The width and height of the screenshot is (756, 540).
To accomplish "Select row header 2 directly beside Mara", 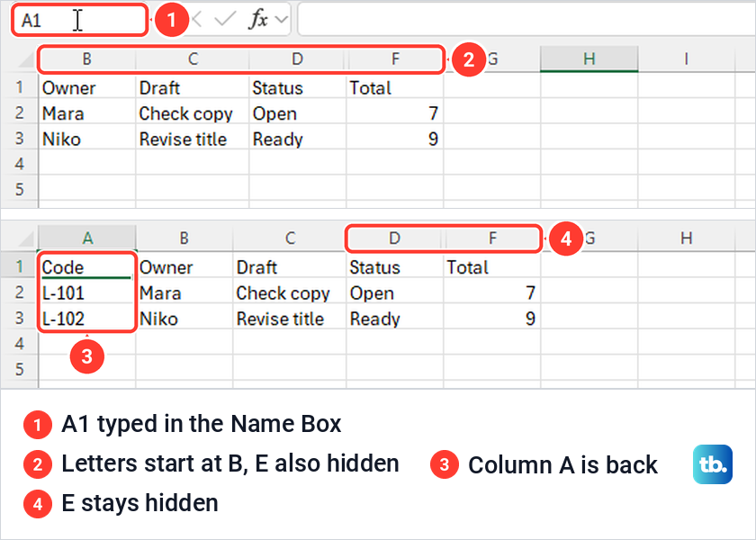I will tap(19, 112).
